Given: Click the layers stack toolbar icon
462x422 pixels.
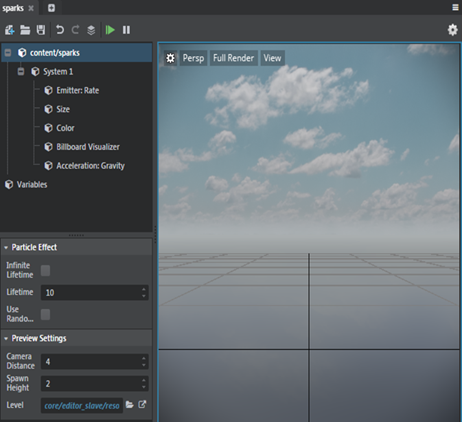Looking at the screenshot, I should click(x=91, y=30).
